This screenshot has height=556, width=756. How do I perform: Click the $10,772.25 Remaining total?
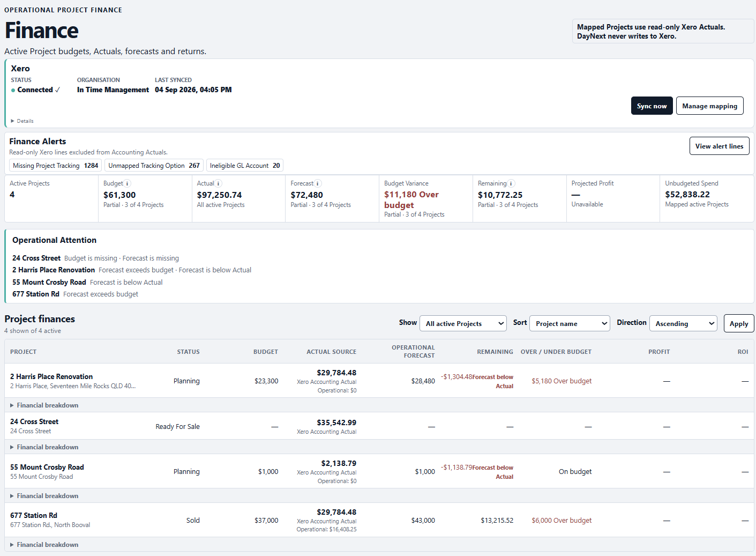pos(500,195)
